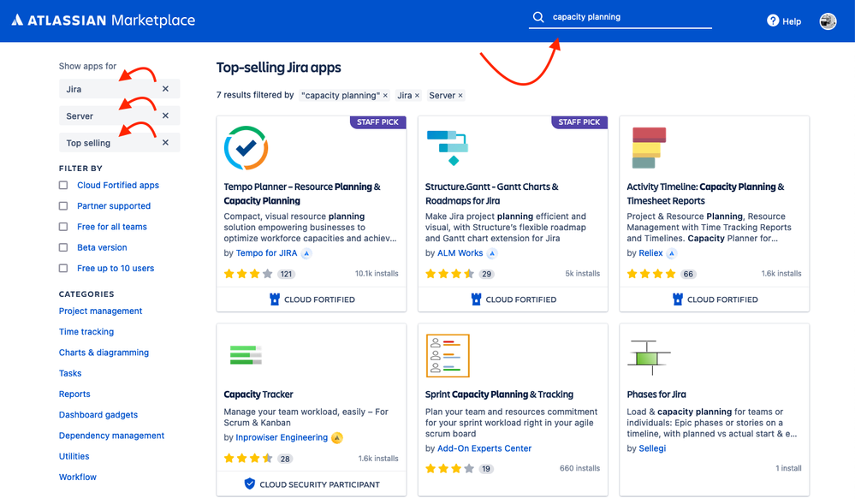Click Tempo Planner's 121 reviews count
Viewport: 855px width, 504px height.
286,275
